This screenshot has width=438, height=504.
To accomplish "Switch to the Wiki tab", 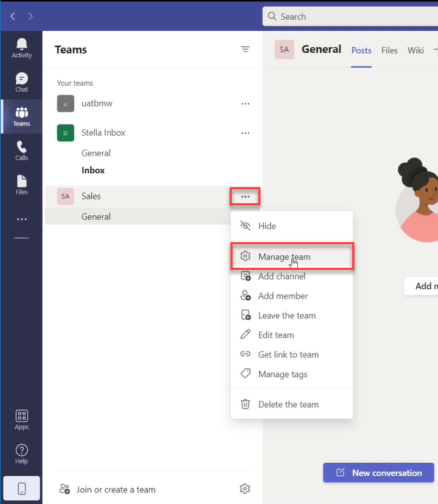I will 415,51.
